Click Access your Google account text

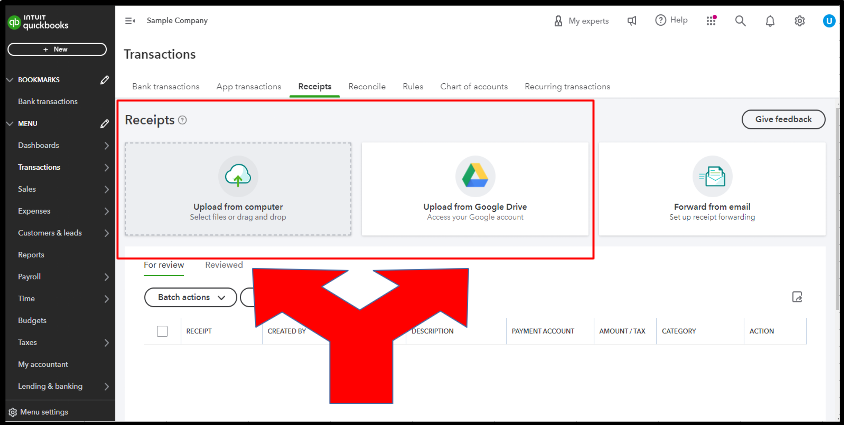475,217
